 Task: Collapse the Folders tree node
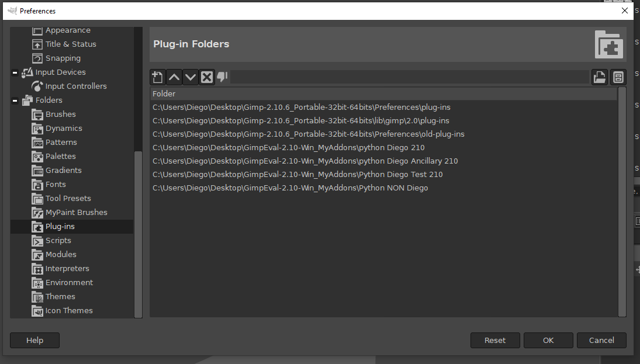tap(15, 100)
